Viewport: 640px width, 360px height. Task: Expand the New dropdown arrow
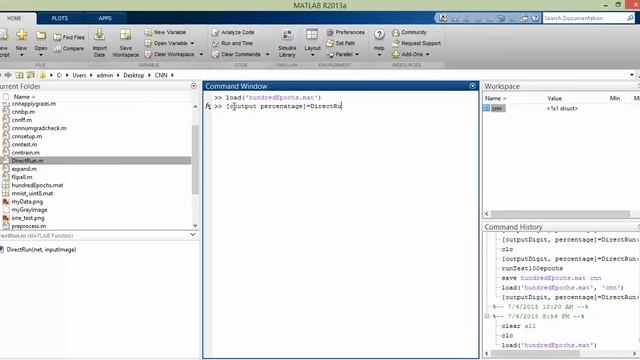point(22,55)
